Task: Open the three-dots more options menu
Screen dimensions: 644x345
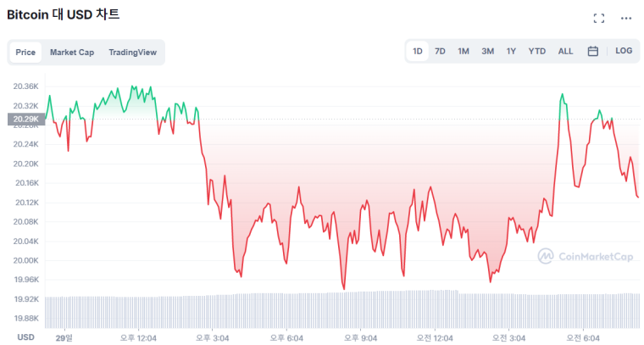Action: pyautogui.click(x=626, y=18)
